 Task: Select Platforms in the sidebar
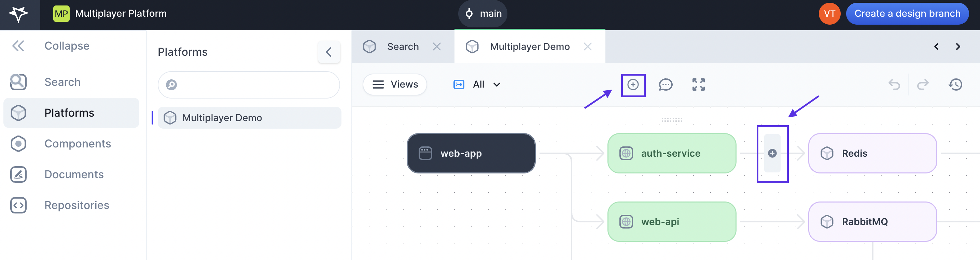tap(71, 113)
